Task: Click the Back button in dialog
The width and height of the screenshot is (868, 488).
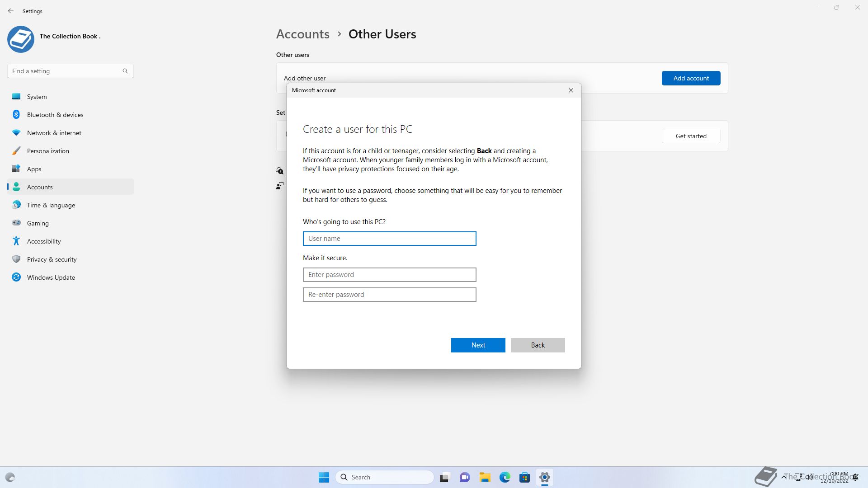Action: coord(538,345)
